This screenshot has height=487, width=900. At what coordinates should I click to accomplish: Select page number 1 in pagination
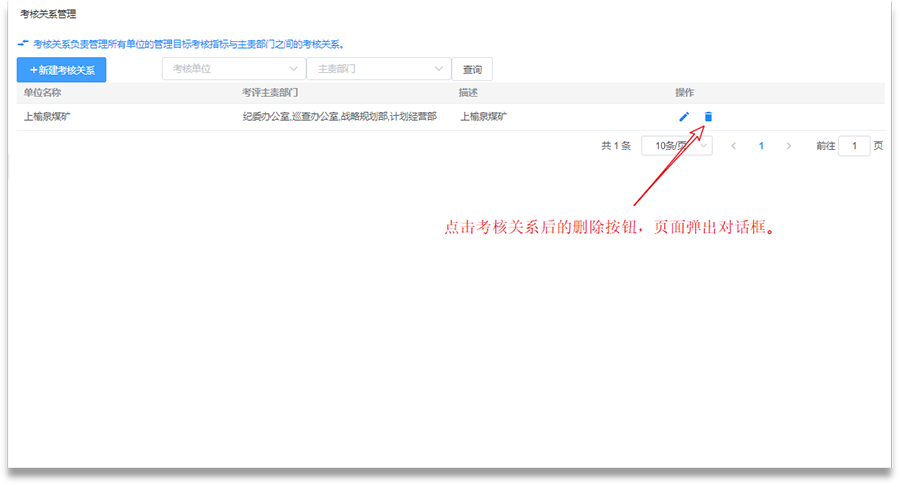tap(761, 146)
